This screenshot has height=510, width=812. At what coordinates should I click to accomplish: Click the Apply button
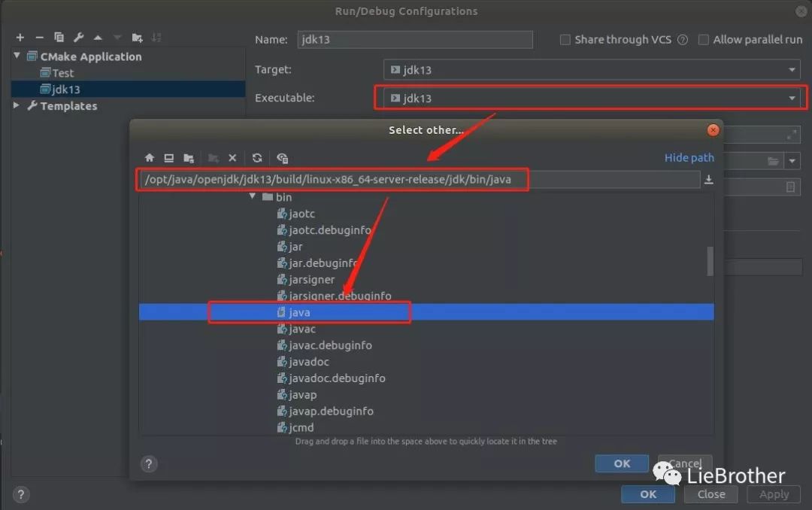[x=774, y=494]
